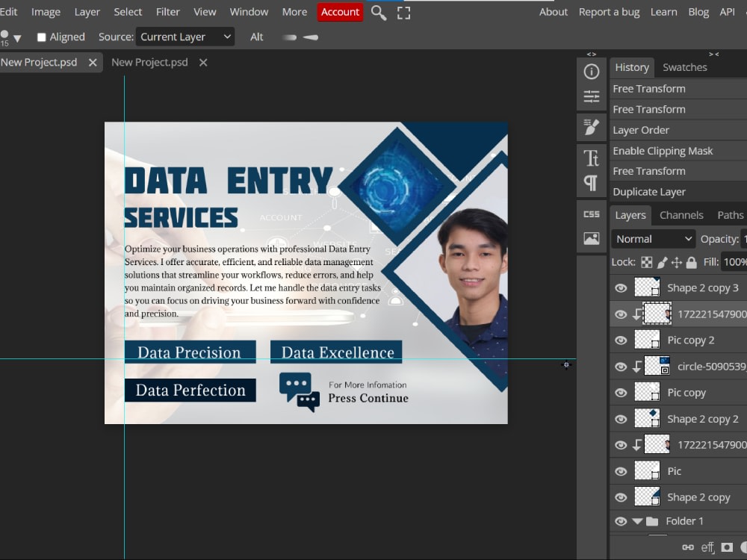
Task: Select Duplicate Layer history state
Action: 678,192
